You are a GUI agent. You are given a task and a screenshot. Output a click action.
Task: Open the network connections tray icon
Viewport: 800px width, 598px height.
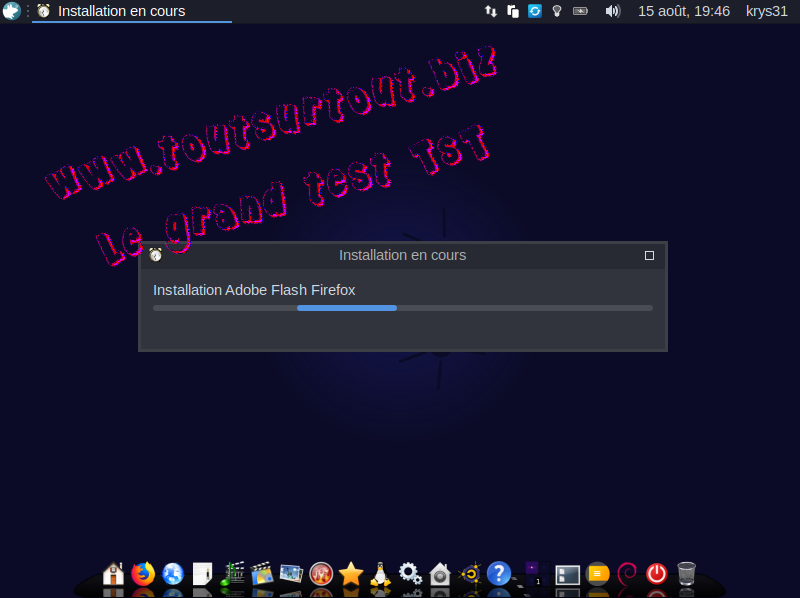tap(490, 11)
